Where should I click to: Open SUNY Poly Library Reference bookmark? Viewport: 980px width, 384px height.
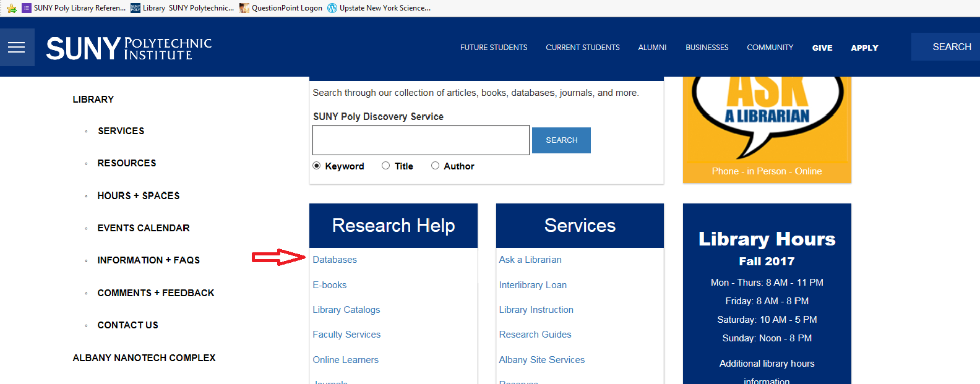click(74, 8)
